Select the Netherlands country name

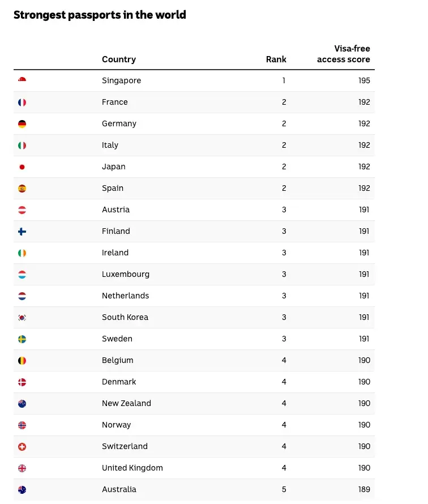pyautogui.click(x=125, y=296)
